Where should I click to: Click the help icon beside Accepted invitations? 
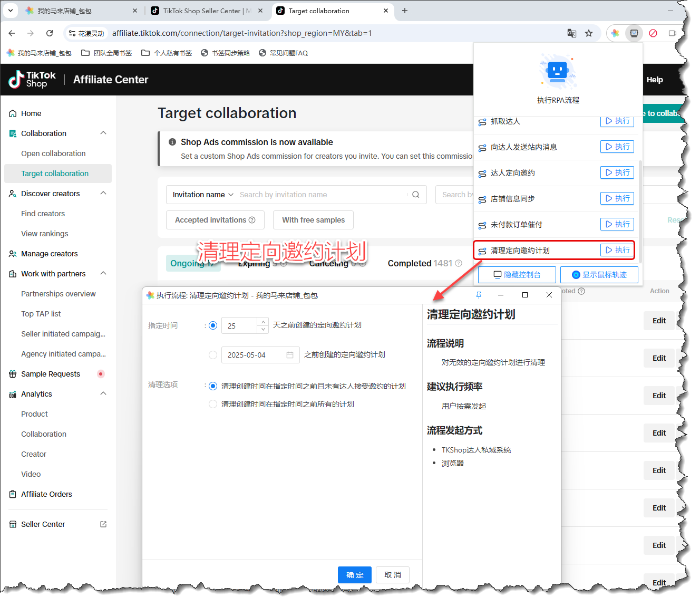coord(252,220)
